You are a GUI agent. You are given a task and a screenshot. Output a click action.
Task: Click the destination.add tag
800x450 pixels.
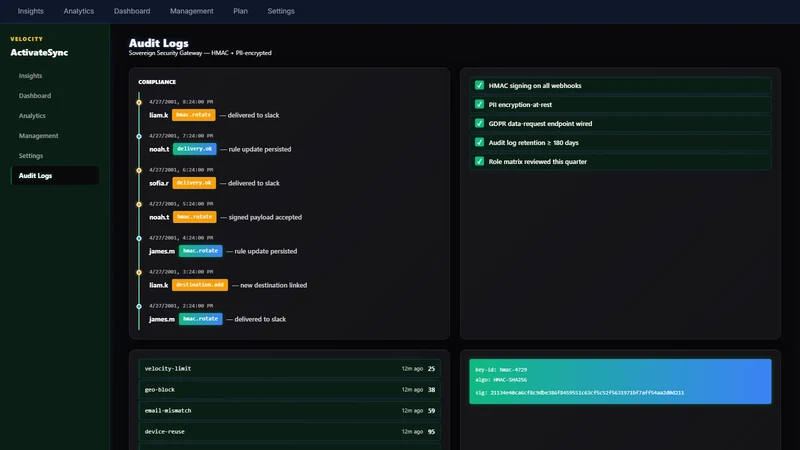click(200, 285)
